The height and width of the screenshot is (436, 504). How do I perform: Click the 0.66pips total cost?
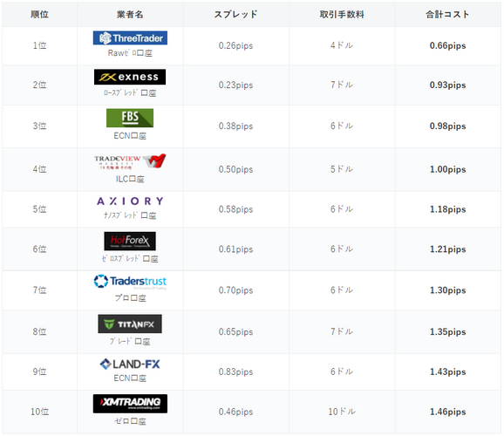(447, 45)
